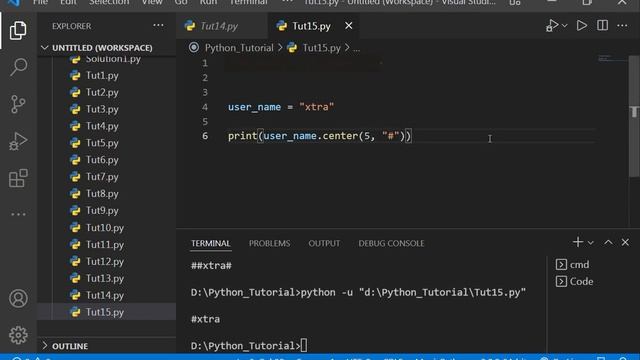Open Tut1.py in the explorer
The height and width of the screenshot is (360, 640).
coord(102,76)
